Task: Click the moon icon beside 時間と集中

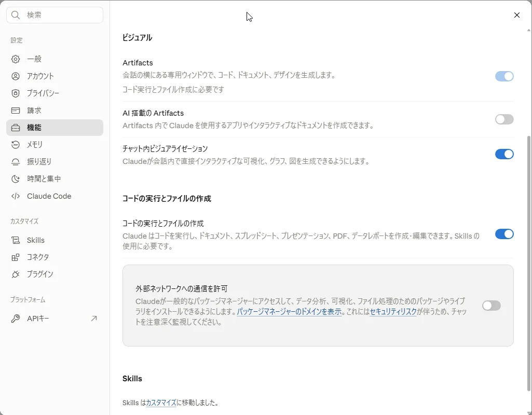Action: point(16,178)
